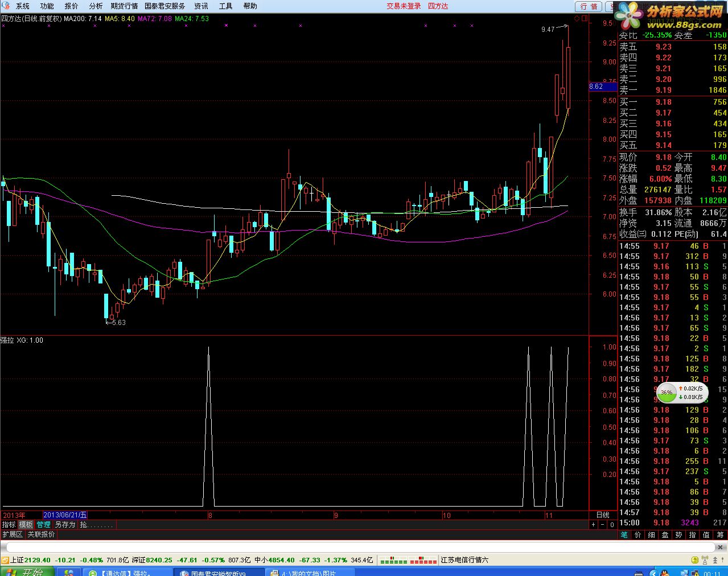Click the 0 reset button beside zoom controls
This screenshot has height=576, width=728.
click(612, 525)
